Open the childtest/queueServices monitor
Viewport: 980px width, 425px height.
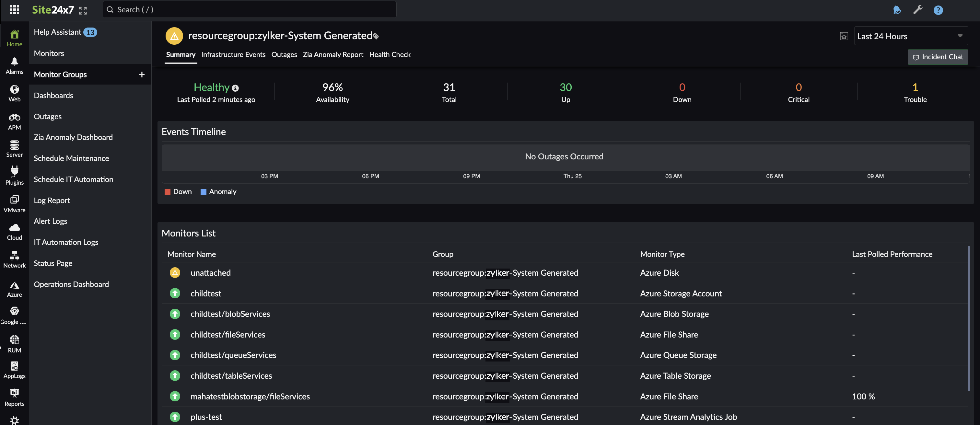coord(233,355)
